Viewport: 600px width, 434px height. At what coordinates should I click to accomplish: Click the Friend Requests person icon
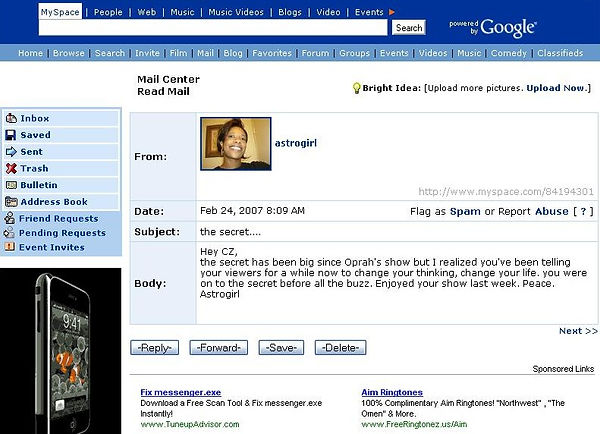10,218
